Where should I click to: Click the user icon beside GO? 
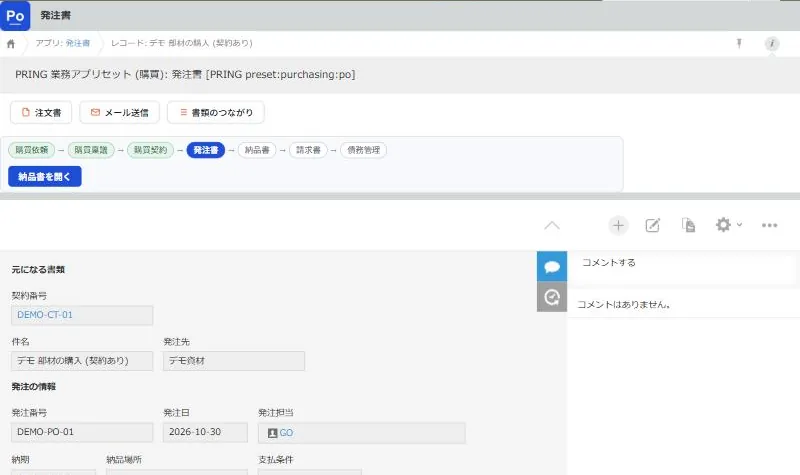coord(272,433)
